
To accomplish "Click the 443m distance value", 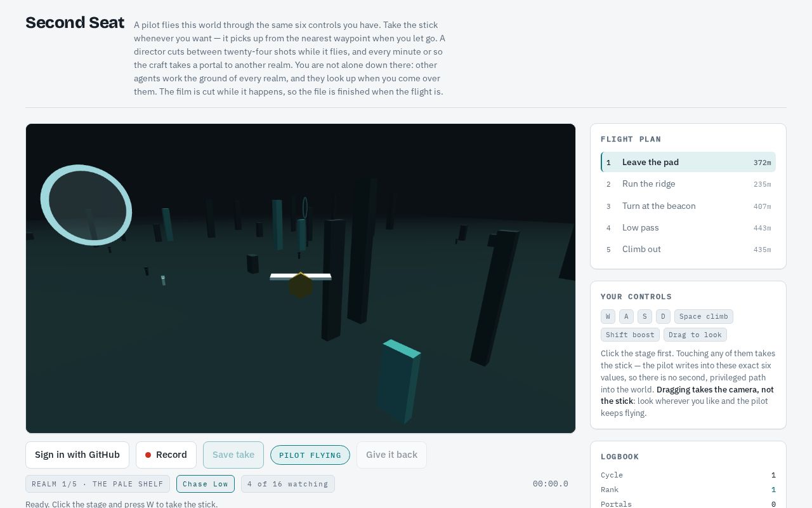I will [x=762, y=228].
